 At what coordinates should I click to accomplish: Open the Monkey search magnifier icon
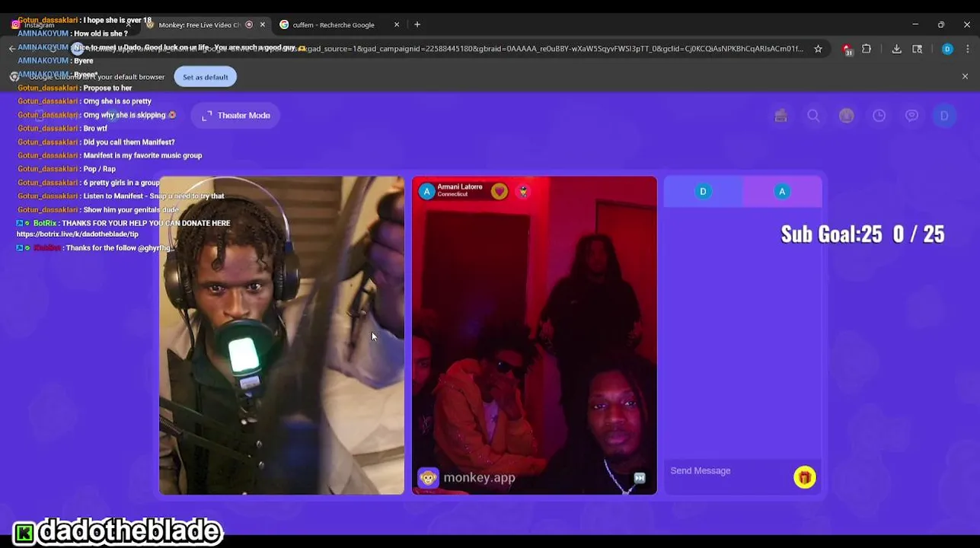813,116
